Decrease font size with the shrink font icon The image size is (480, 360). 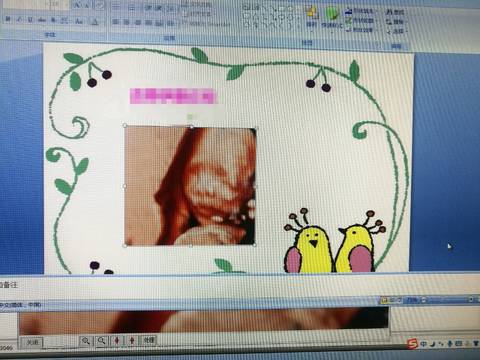tap(87, 5)
